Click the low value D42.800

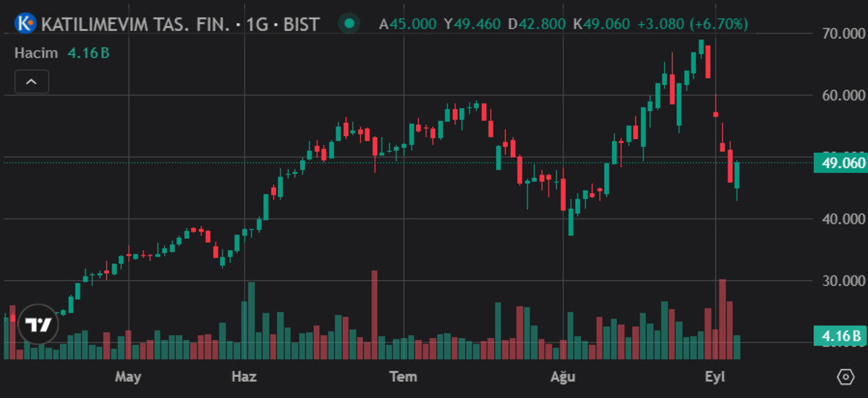[537, 24]
